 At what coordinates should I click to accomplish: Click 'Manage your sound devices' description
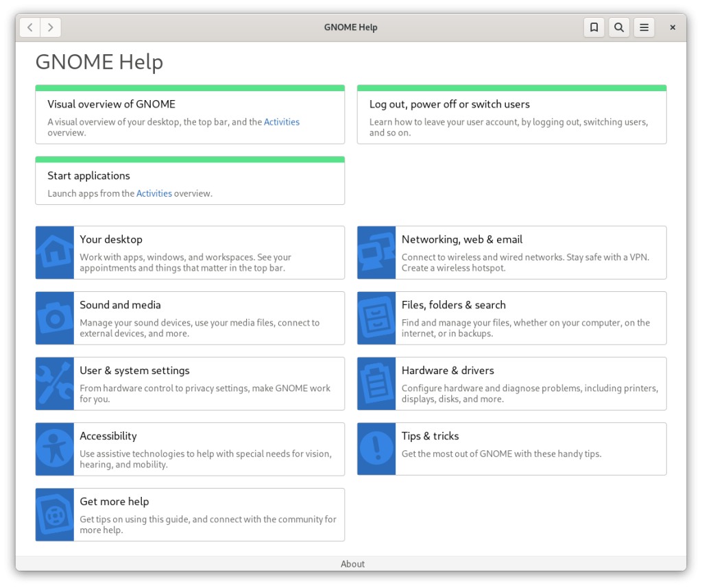pyautogui.click(x=199, y=328)
